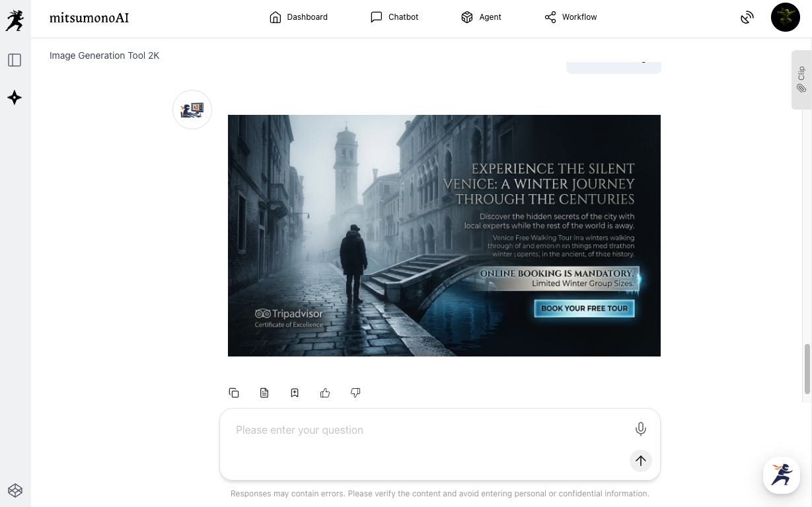
Task: Expand the Clip side panel
Action: (x=801, y=79)
